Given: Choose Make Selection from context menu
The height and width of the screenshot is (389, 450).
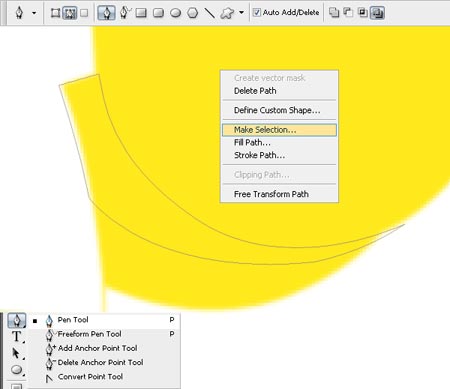Looking at the screenshot, I should [279, 130].
